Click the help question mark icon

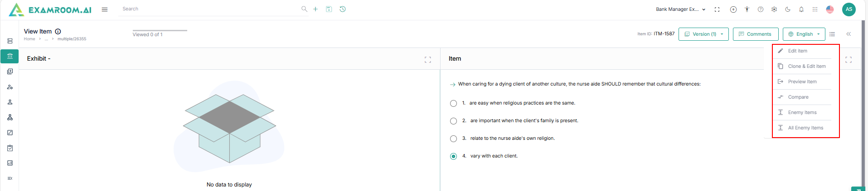761,9
